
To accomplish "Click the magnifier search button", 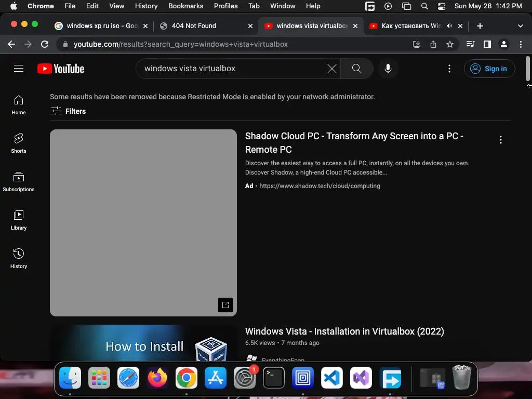I will point(356,69).
